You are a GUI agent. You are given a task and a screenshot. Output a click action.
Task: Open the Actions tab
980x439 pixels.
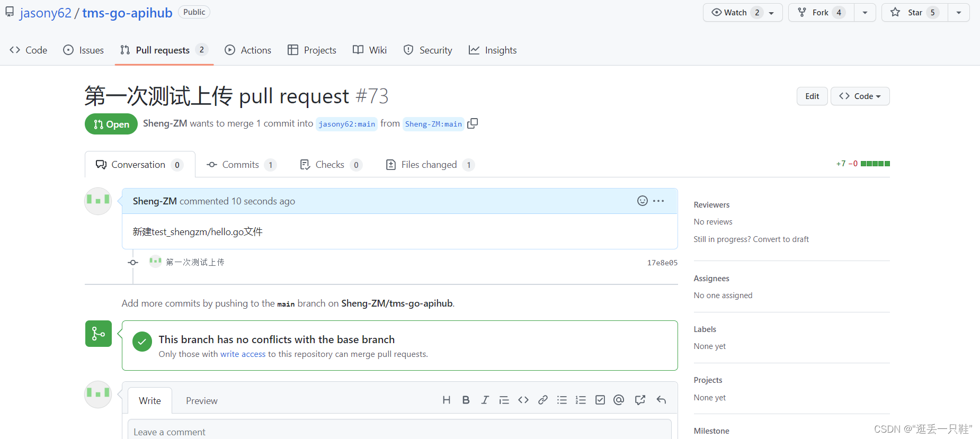pos(248,50)
